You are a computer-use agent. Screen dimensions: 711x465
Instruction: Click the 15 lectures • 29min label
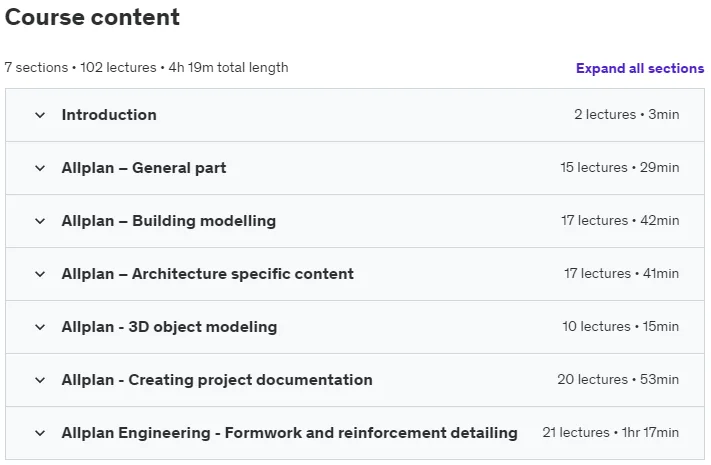click(620, 167)
